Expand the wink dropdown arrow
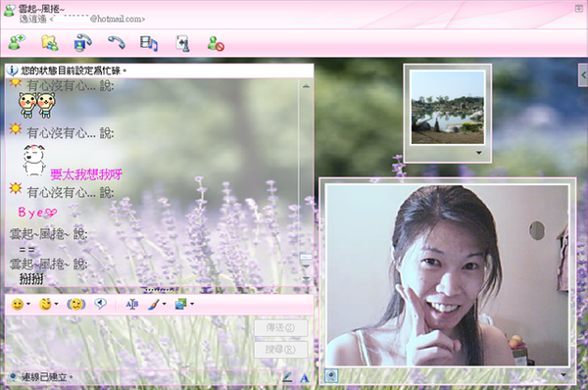The height and width of the screenshot is (390, 588). coord(56,304)
